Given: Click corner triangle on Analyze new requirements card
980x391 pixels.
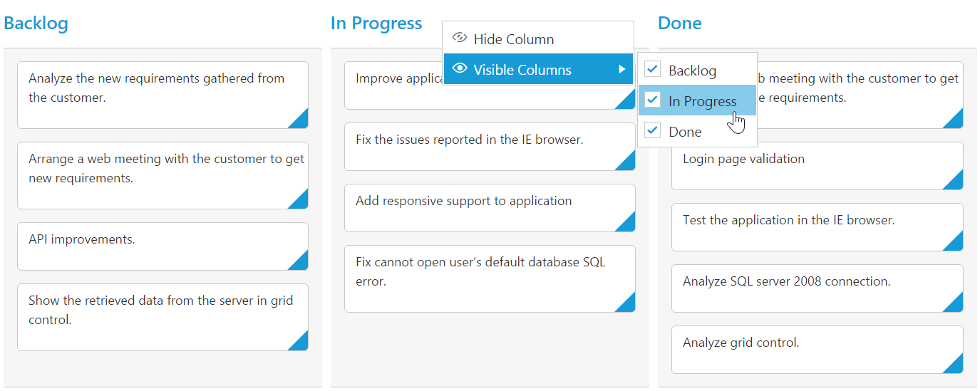Looking at the screenshot, I should (300, 120).
